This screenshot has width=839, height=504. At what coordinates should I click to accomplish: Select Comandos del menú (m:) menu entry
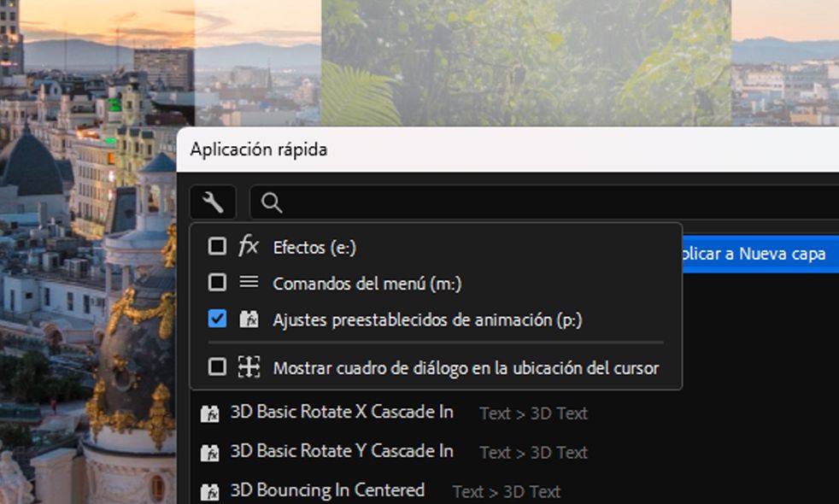367,283
